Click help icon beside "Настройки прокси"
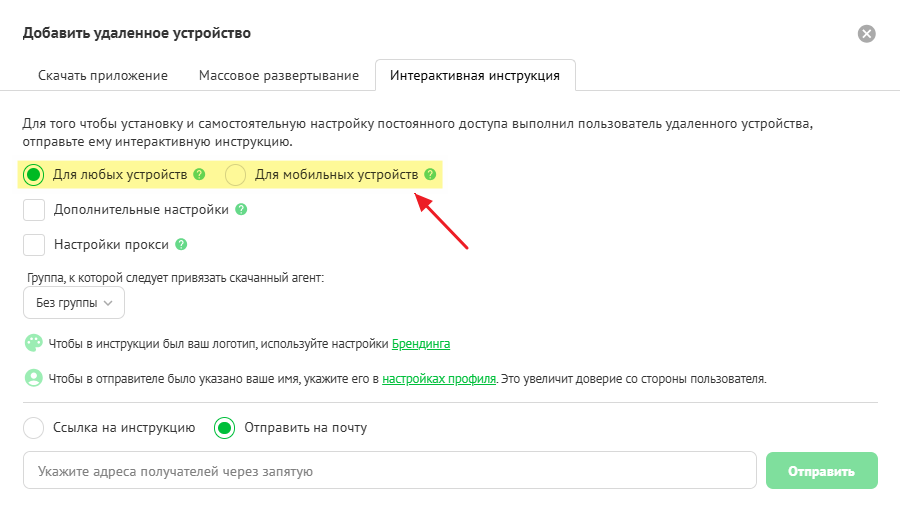 (x=181, y=244)
